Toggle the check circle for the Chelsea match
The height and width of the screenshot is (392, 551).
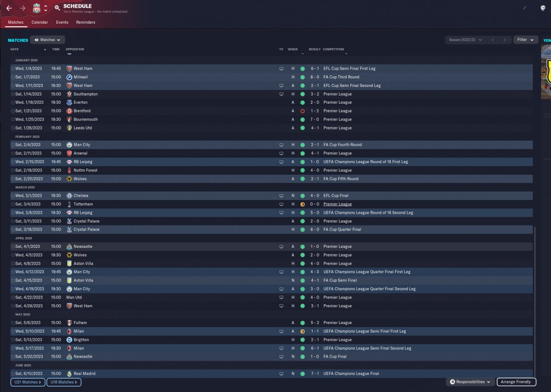[x=12, y=196]
